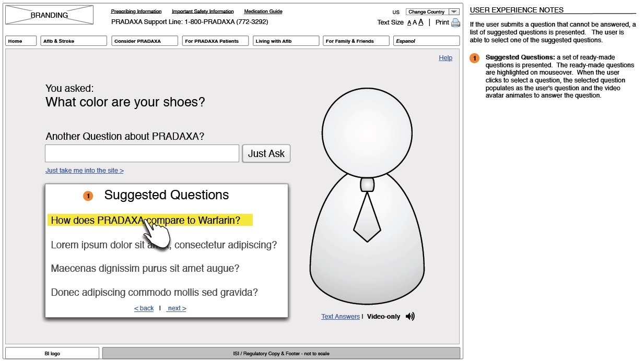Select the medium text size A
The width and height of the screenshot is (644, 361).
(415, 22)
